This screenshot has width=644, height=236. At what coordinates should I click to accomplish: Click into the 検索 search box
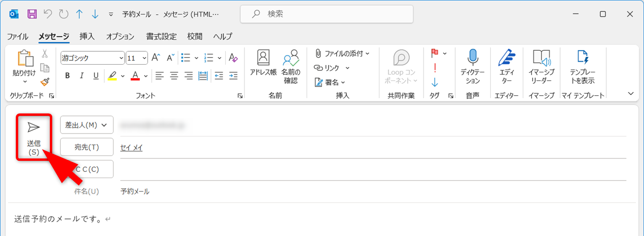[326, 14]
